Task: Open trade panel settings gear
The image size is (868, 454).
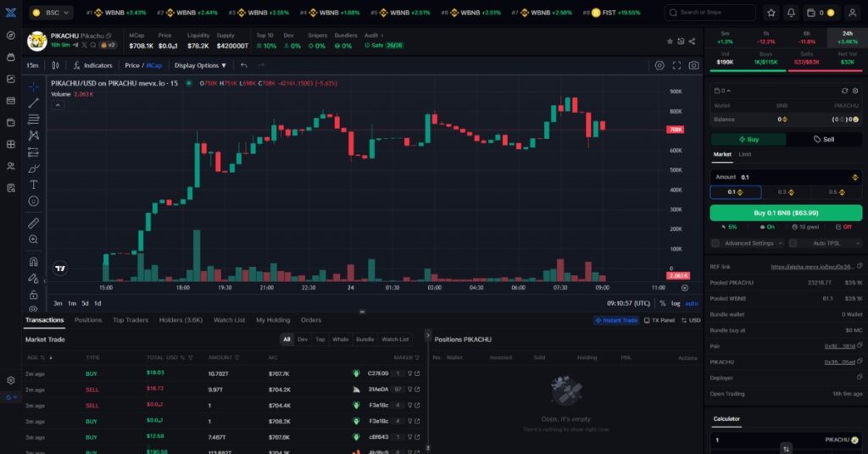Action: tap(855, 91)
